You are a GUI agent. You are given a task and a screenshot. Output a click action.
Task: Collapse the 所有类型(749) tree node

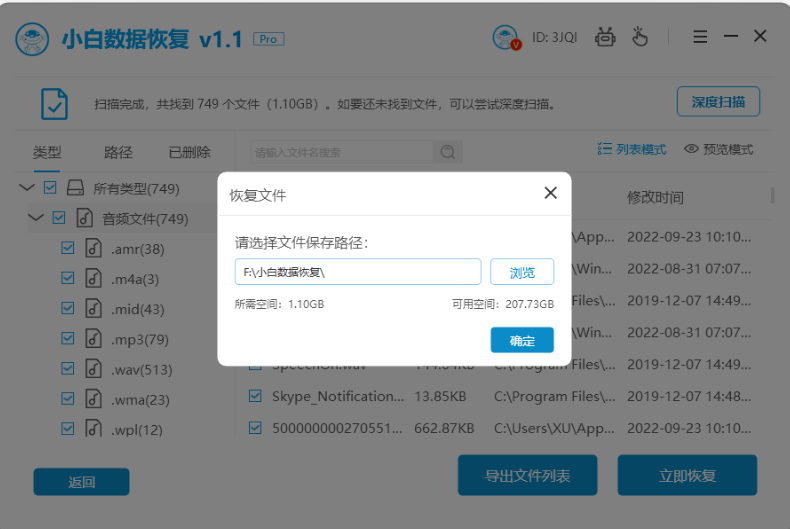(26, 188)
